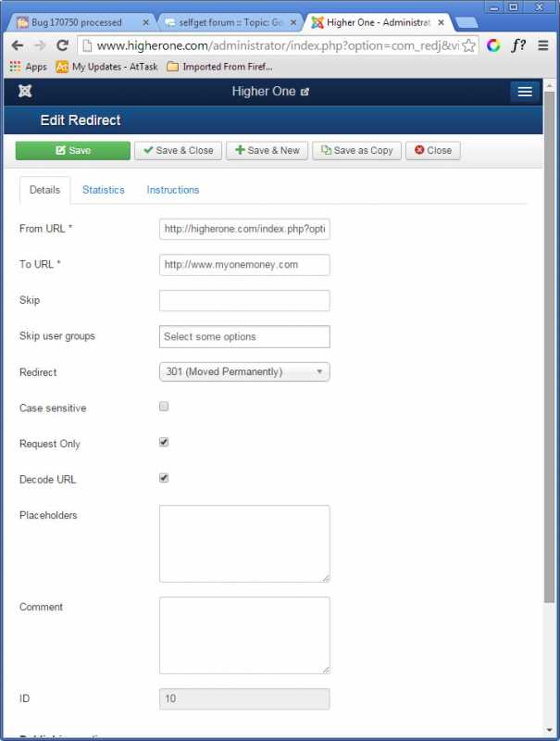The image size is (560, 741).
Task: Click the browser Forward arrow
Action: tap(40, 45)
